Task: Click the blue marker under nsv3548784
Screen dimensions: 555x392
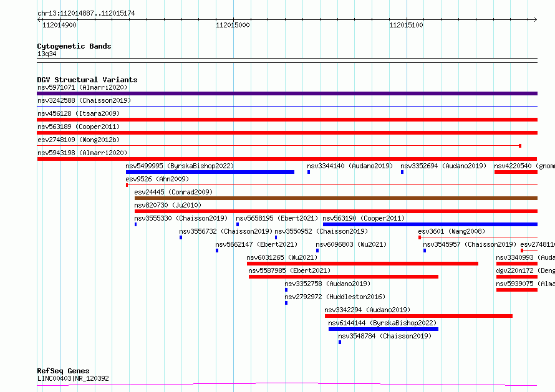Action: coord(340,342)
